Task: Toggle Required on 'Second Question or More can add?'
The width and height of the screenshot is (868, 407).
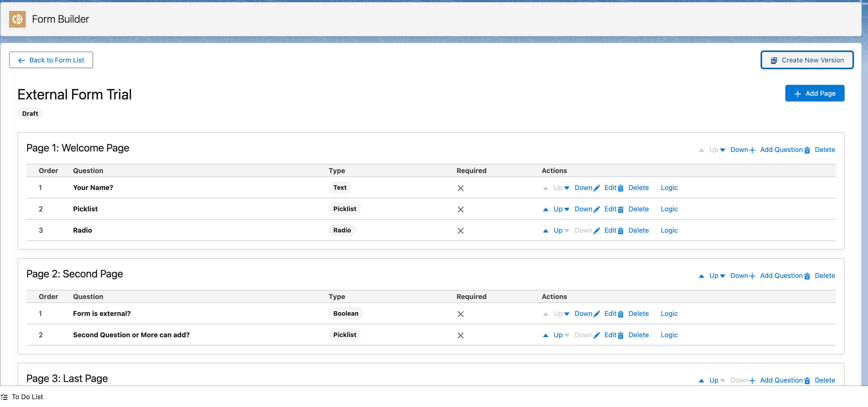Action: [x=461, y=335]
